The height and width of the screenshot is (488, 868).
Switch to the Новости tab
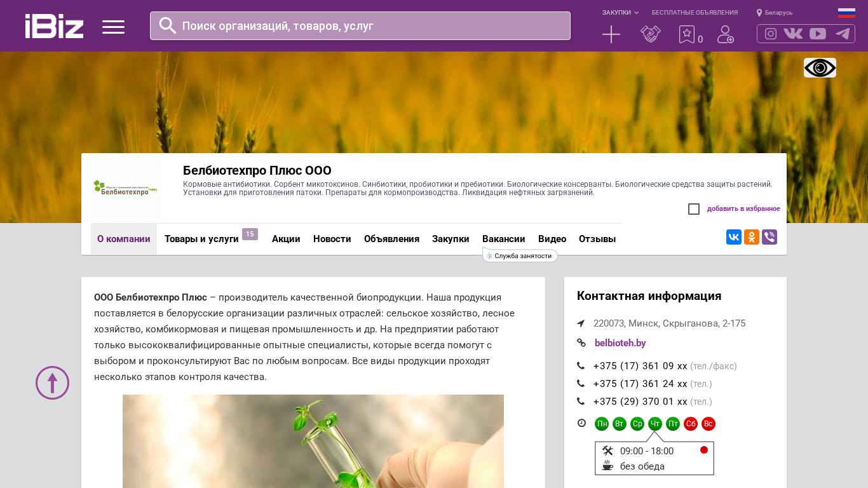tap(332, 239)
